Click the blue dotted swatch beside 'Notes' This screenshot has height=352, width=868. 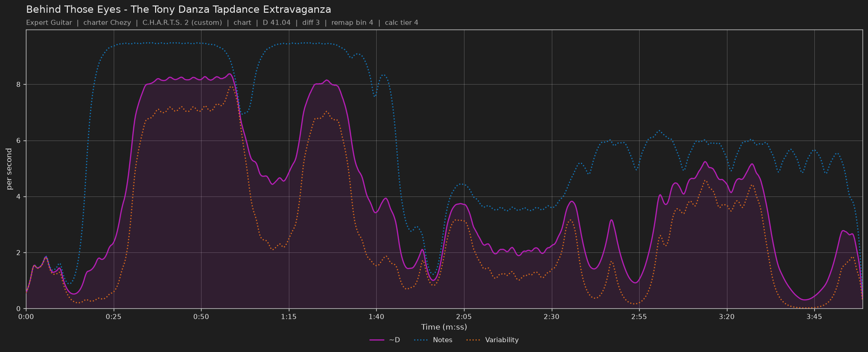coord(421,340)
